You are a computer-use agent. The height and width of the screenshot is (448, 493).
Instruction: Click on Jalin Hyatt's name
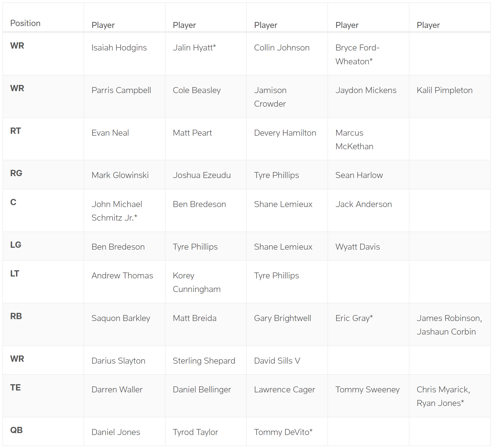click(194, 48)
